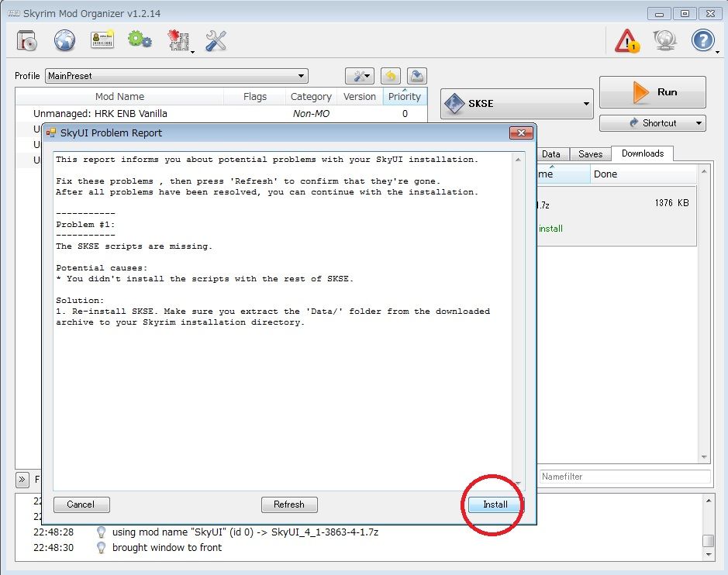Select Unmanaged: HRK ENB Vanilla row
Viewport: 728px width, 575px height.
pyautogui.click(x=221, y=114)
